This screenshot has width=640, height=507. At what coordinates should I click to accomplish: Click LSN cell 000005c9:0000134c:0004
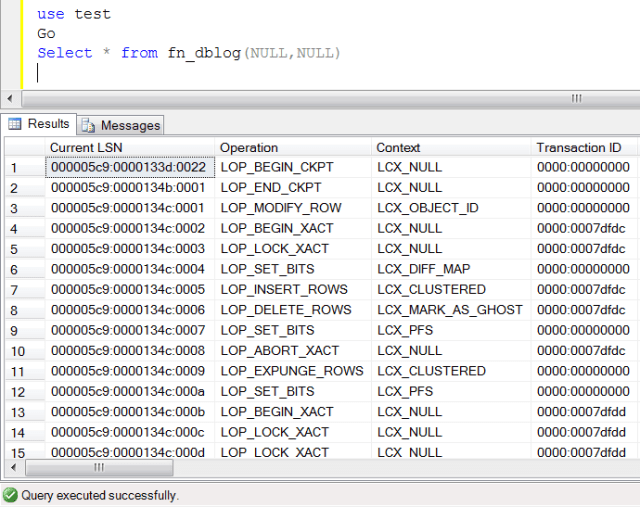coord(128,269)
